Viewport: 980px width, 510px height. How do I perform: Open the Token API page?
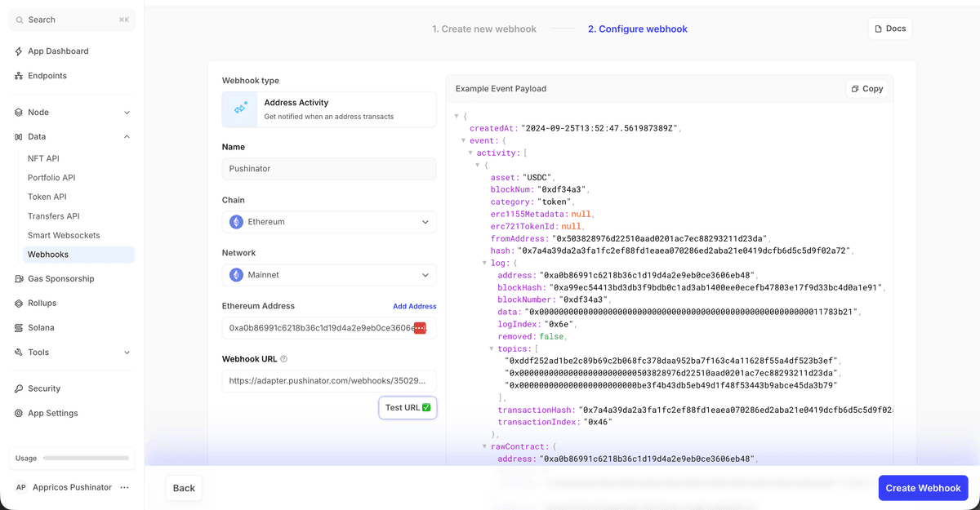[47, 197]
